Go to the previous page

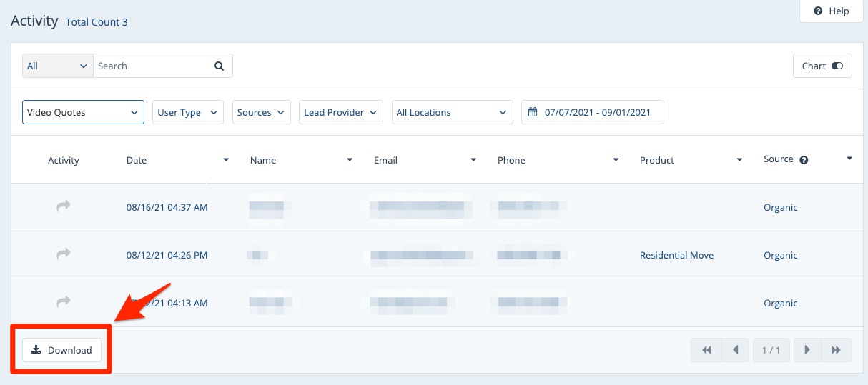point(735,350)
